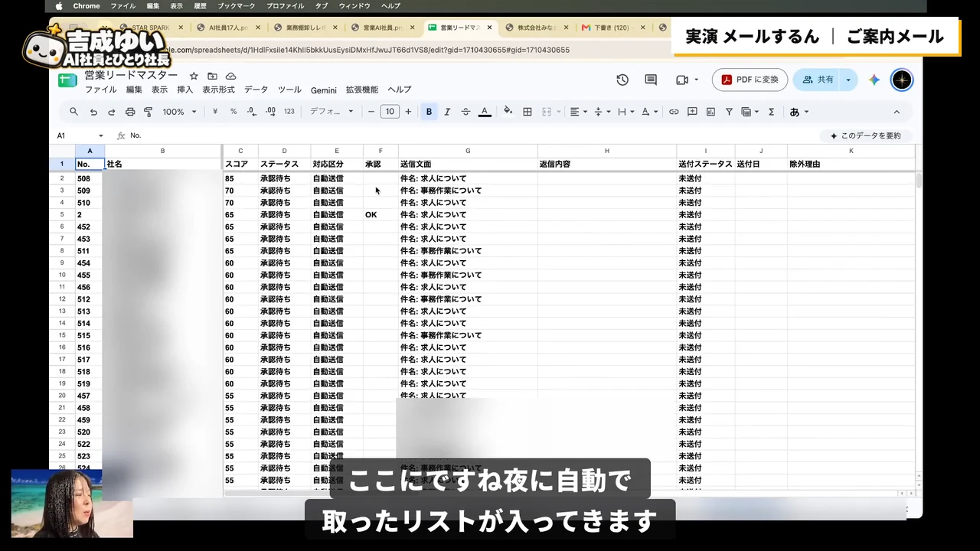
Task: Open the 拡張機能 menu
Action: click(362, 90)
